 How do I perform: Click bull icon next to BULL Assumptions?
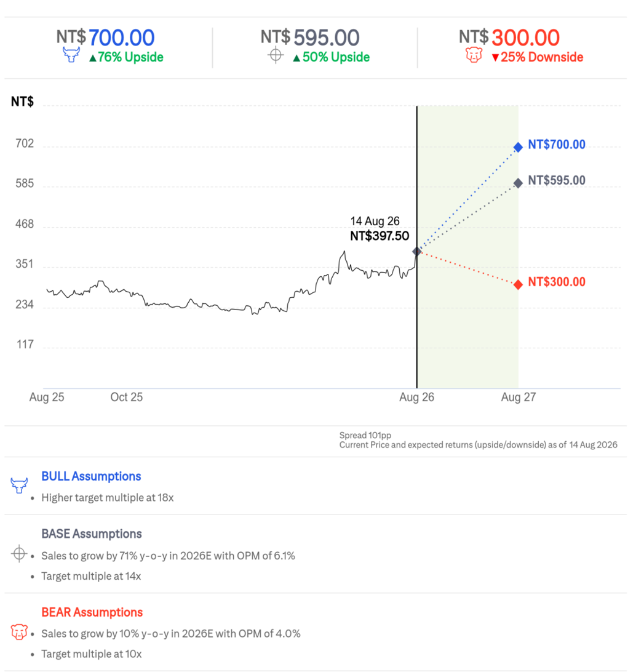point(19,486)
